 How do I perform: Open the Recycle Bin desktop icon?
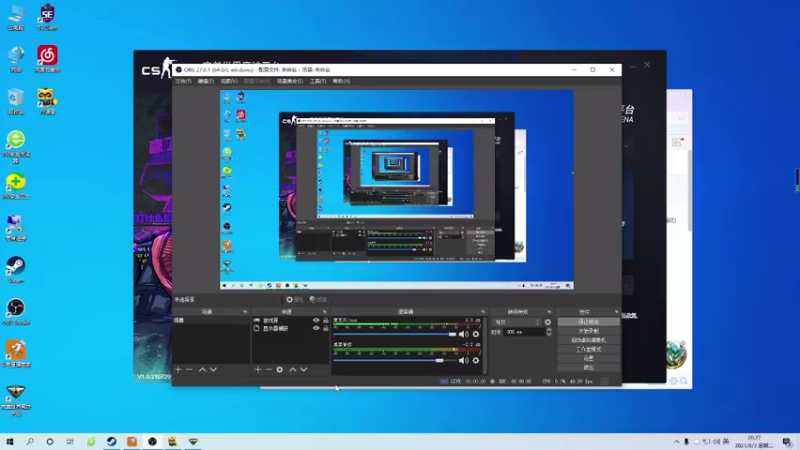pos(16,101)
